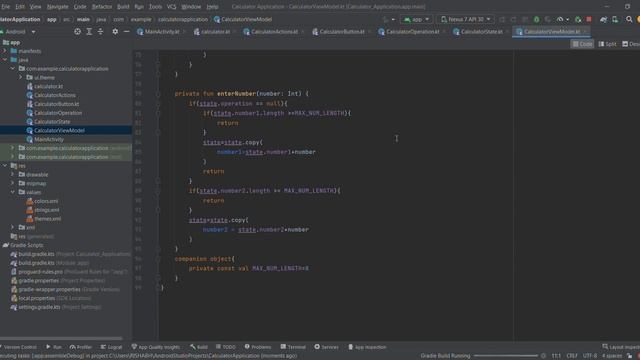Open the Build menu
The image size is (640, 360).
coord(123,7)
